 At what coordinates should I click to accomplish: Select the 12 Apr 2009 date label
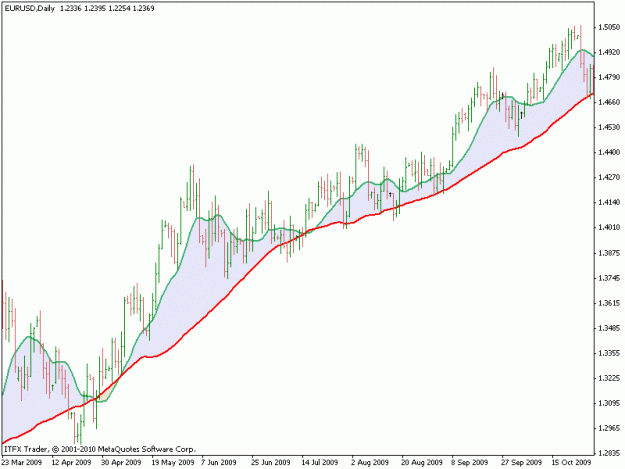(x=71, y=463)
